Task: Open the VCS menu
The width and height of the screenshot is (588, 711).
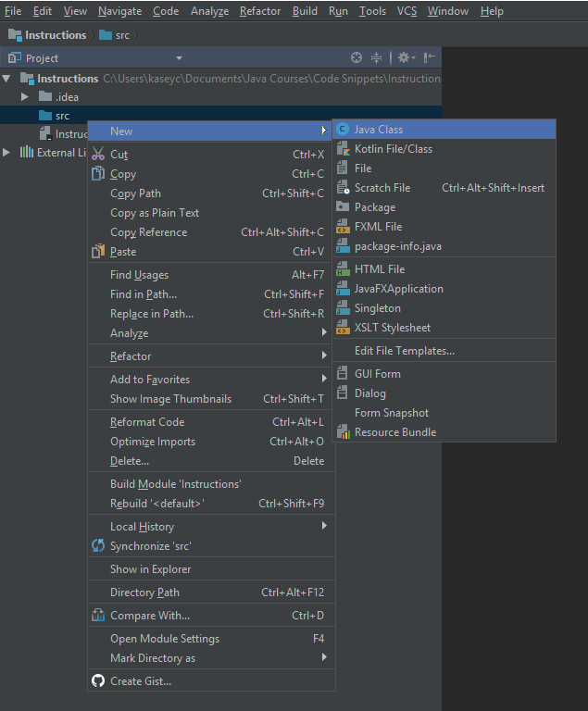Action: point(407,11)
